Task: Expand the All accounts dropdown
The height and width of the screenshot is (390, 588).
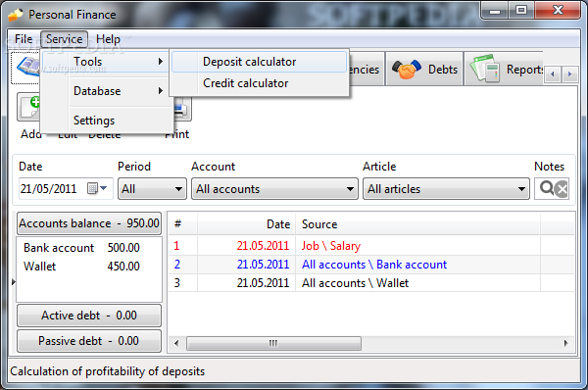Action: click(274, 188)
